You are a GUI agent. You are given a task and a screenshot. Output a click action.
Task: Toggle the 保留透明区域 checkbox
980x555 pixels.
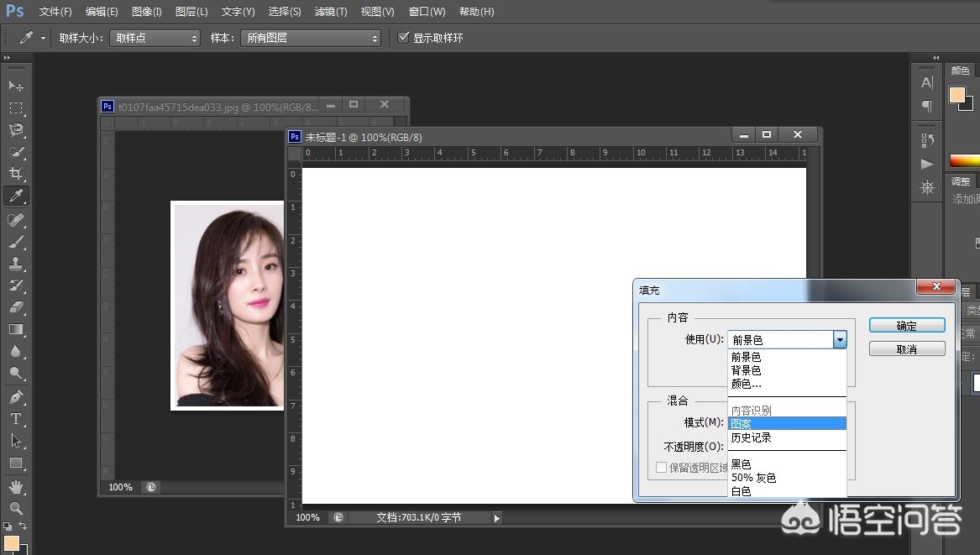662,468
